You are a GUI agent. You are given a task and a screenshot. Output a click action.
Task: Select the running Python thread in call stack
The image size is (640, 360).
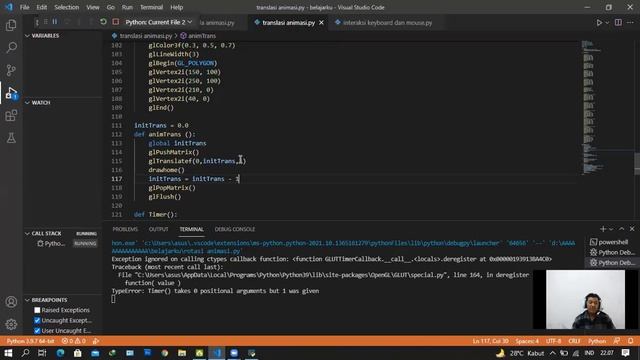click(x=61, y=244)
